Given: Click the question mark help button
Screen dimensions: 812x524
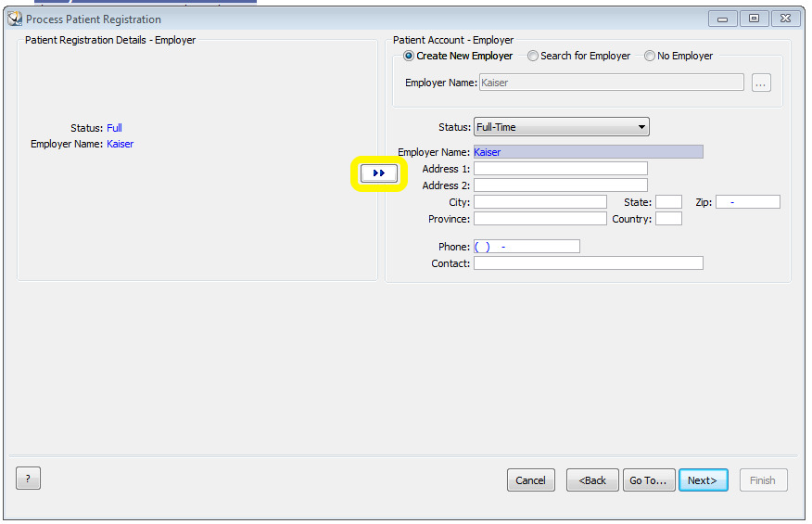Looking at the screenshot, I should click(x=28, y=479).
